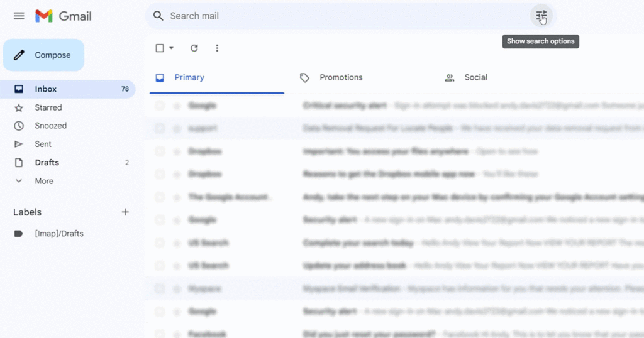Select checkbox for the support email
Viewport: 644px width, 338px height.
159,129
